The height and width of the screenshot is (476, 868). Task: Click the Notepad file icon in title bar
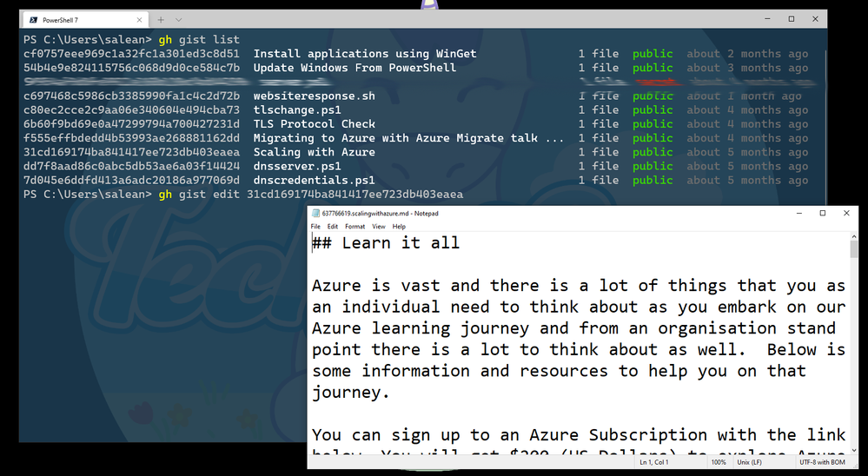315,213
